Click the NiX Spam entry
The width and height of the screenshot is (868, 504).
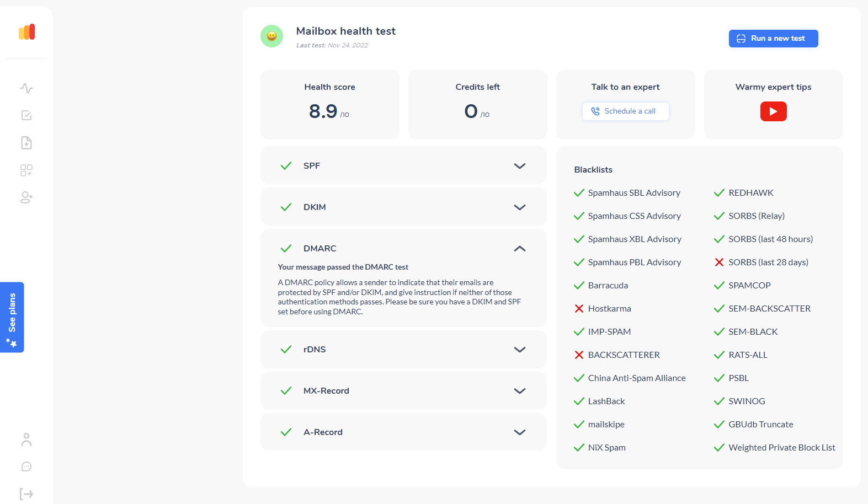(606, 447)
